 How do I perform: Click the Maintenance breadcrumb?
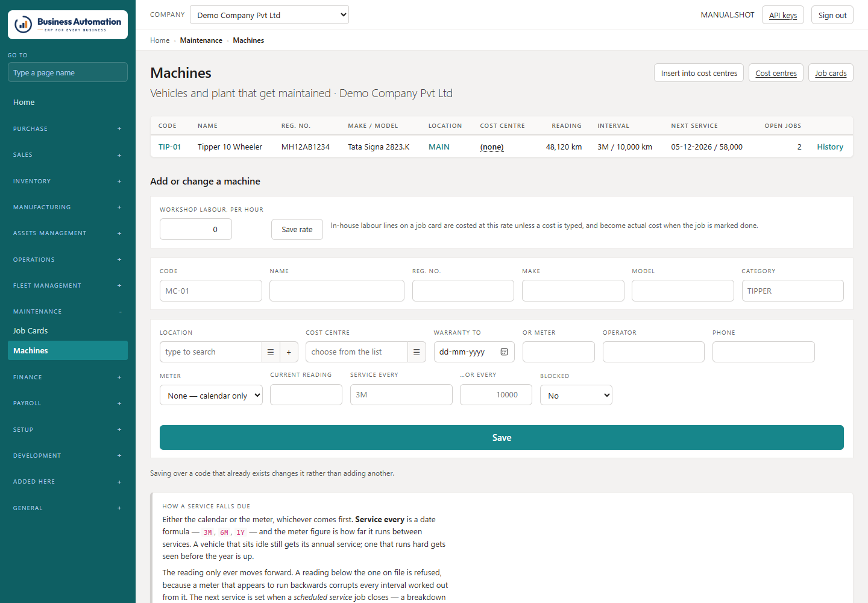(201, 40)
